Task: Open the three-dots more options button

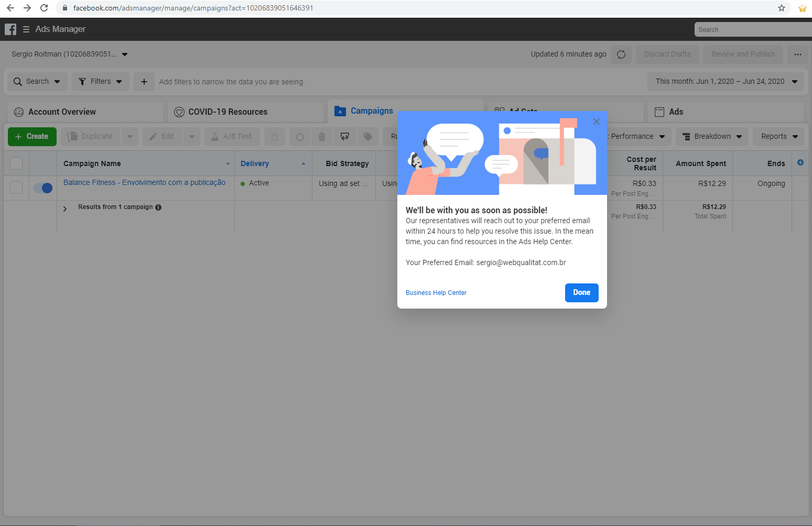Action: [x=798, y=54]
